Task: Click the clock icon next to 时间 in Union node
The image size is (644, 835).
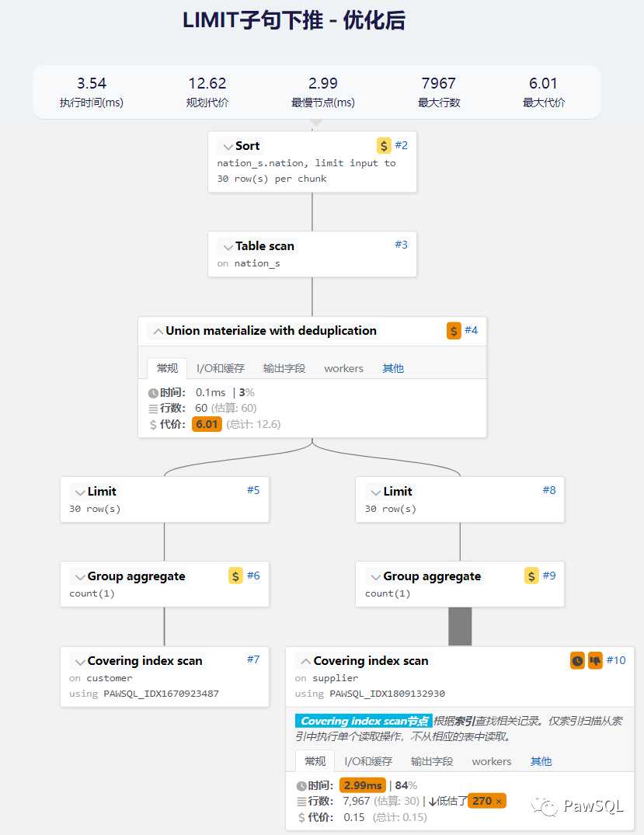Action: point(153,393)
